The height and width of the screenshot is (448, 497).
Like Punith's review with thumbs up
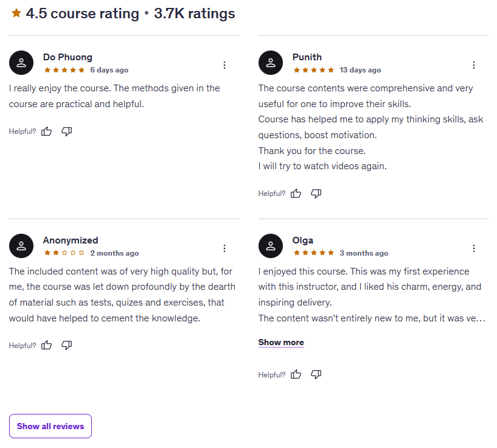click(x=296, y=194)
